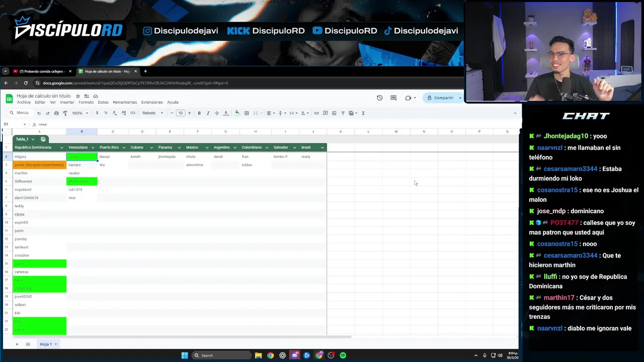
Task: Click the insert link icon
Action: [316, 113]
